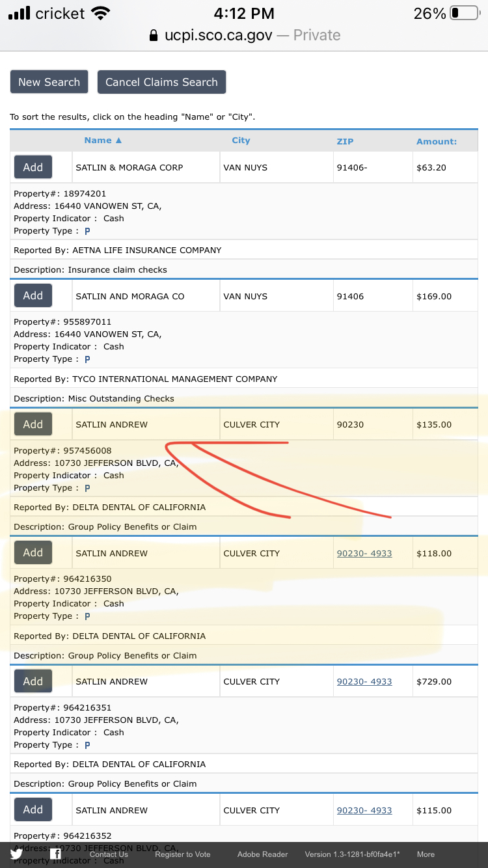Add the SATLIN ANDREW $115.00 claim
488x868 pixels.
coord(33,809)
